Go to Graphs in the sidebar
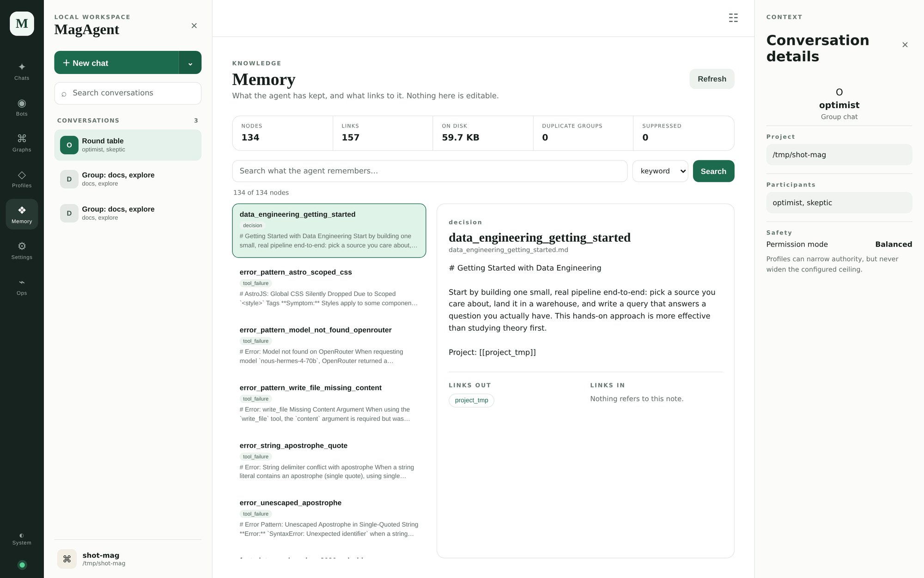Viewport: 924px width, 578px height. [x=22, y=143]
